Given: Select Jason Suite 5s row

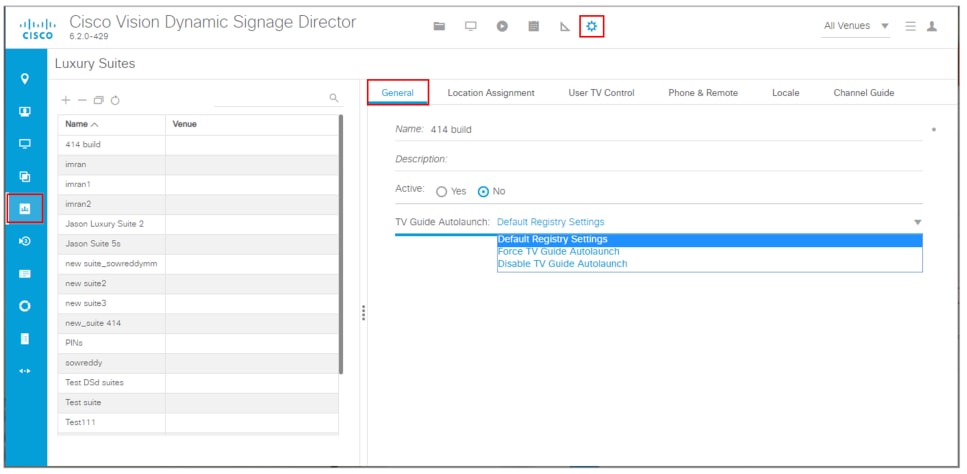Looking at the screenshot, I should click(198, 244).
